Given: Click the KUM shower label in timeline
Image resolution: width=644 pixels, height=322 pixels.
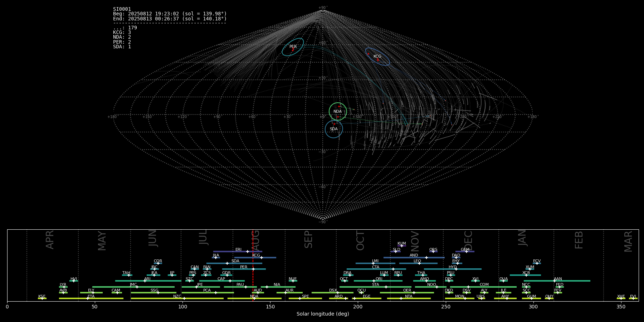Looking at the screenshot, I should point(402,244).
